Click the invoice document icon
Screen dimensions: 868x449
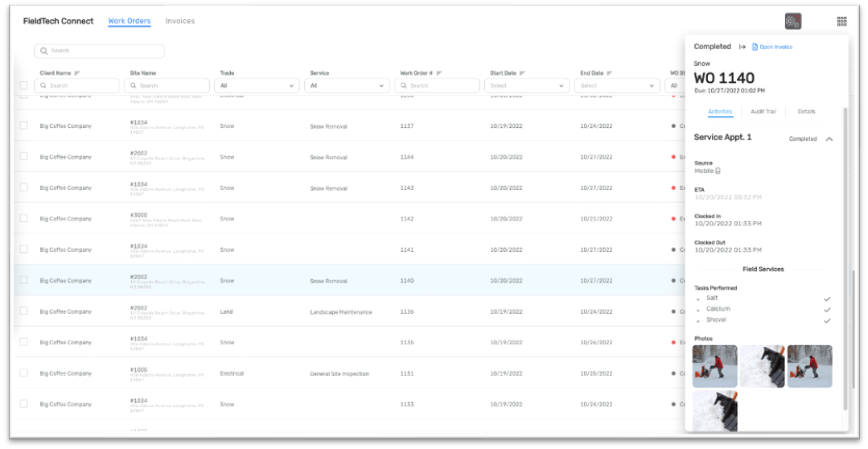tap(755, 47)
